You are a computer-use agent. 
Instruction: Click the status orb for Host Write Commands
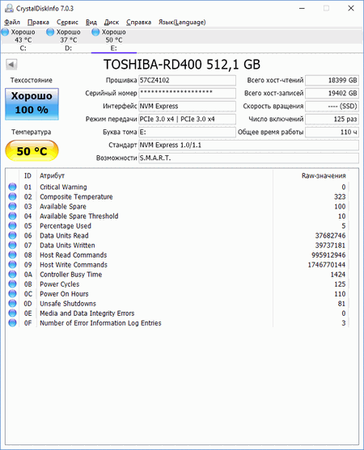tap(13, 264)
